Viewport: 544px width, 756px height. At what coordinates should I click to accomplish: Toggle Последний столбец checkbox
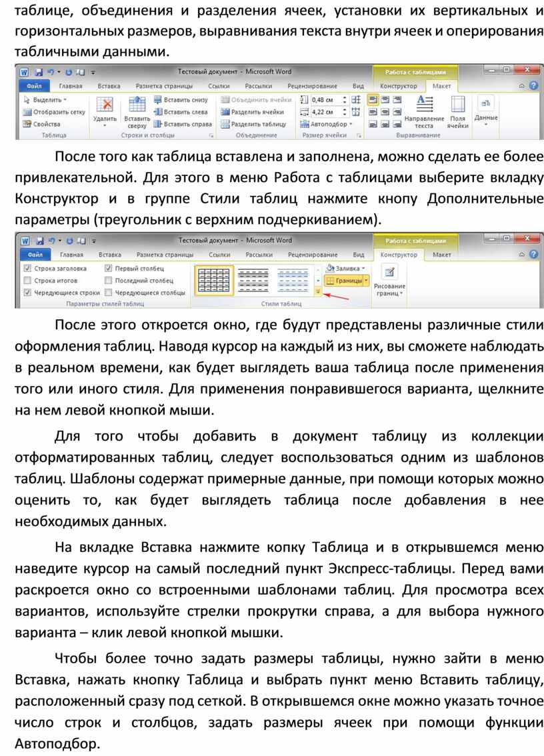click(x=109, y=280)
